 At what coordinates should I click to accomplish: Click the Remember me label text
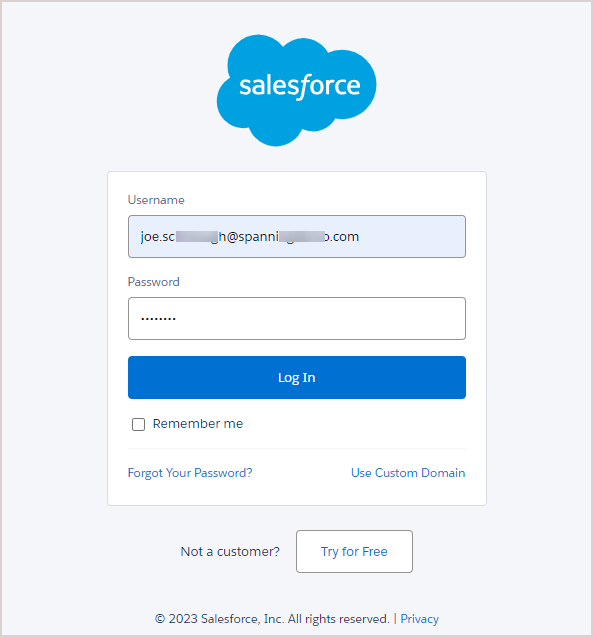[x=198, y=424]
